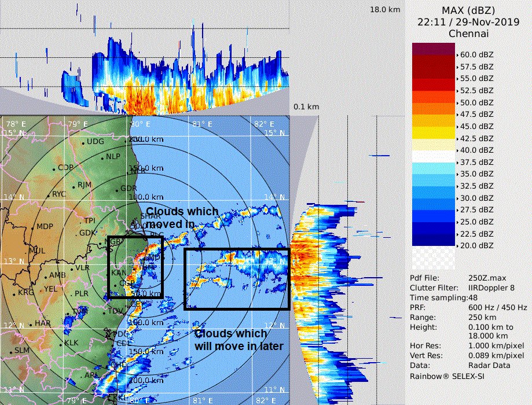Image resolution: width=532 pixels, height=405 pixels.
Task: Click the MDP station label on map
Action: coord(45,226)
